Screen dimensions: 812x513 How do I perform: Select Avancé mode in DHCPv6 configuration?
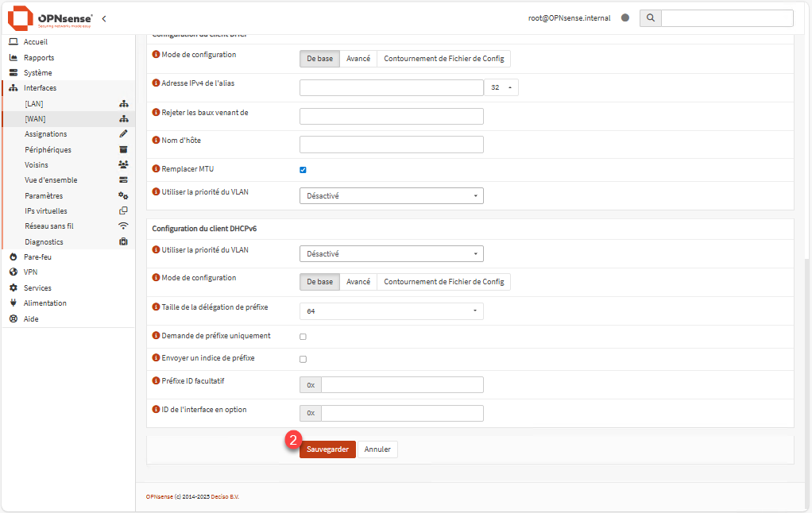pyautogui.click(x=358, y=282)
